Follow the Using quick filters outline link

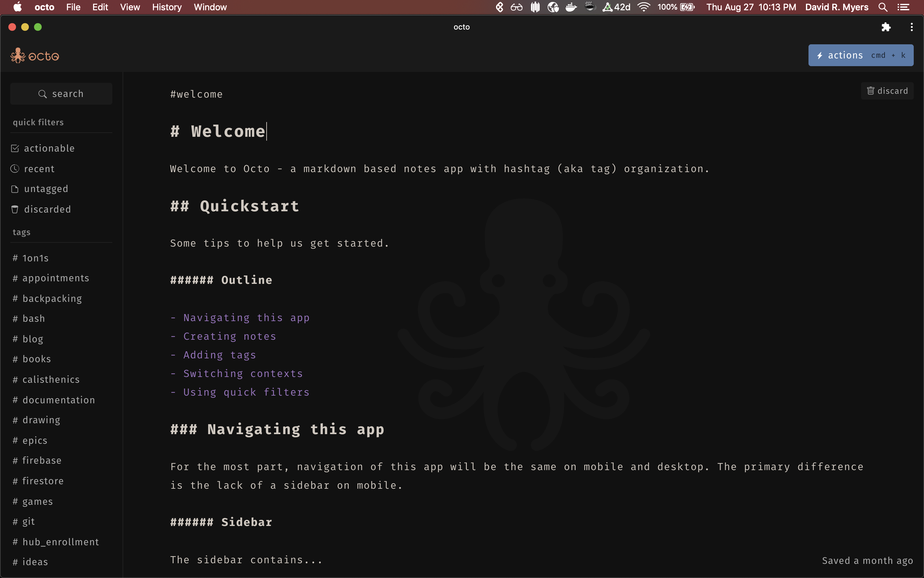point(246,392)
